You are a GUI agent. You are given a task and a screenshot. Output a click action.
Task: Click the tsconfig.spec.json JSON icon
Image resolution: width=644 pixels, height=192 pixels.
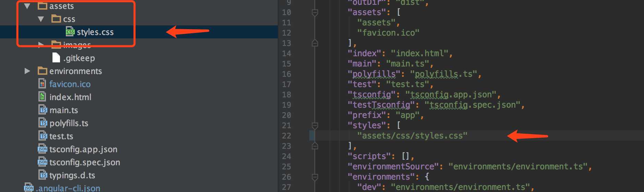coord(43,162)
